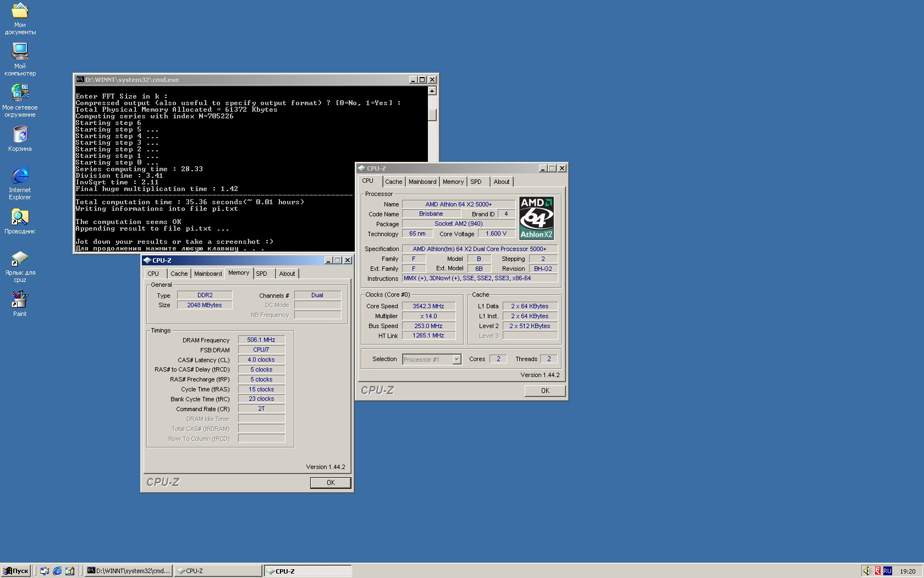Click the AMD Athlon X2 logo image
The width and height of the screenshot is (924, 578).
click(x=536, y=218)
